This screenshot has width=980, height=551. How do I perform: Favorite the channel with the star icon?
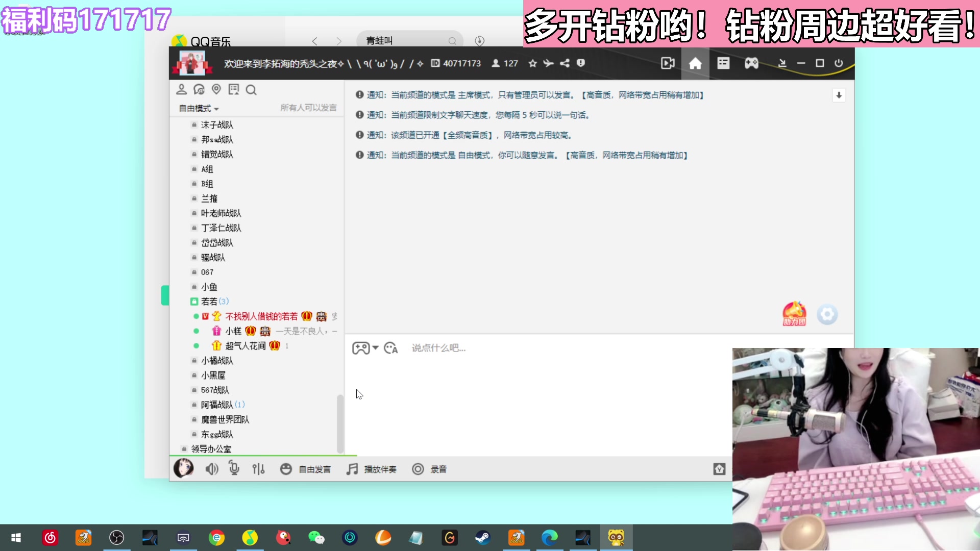(532, 63)
